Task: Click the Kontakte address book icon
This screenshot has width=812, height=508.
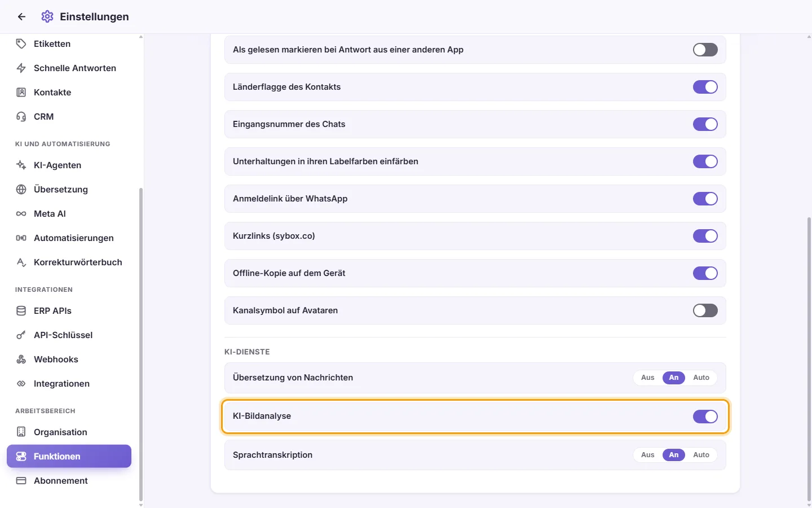Action: point(21,93)
